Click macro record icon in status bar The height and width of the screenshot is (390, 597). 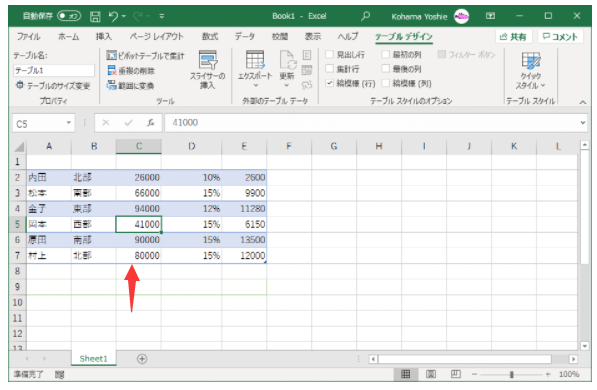coord(59,375)
